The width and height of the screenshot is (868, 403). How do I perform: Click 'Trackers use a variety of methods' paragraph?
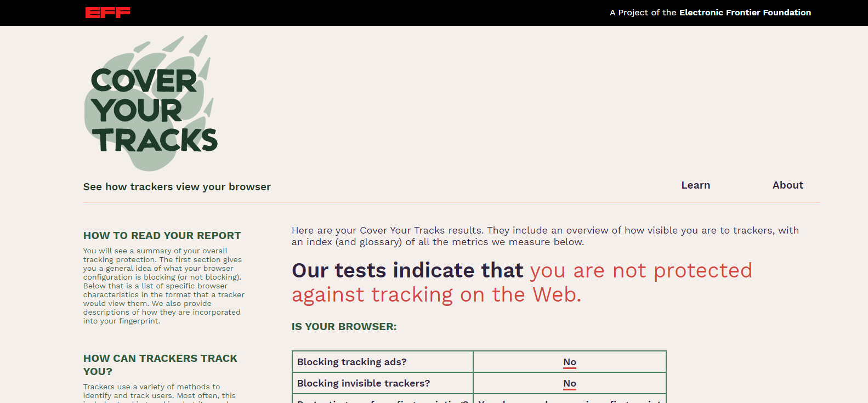coord(160,393)
